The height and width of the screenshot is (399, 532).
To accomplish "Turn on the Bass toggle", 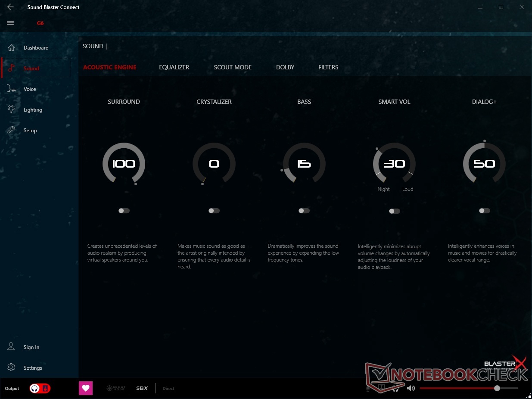I will [x=304, y=211].
